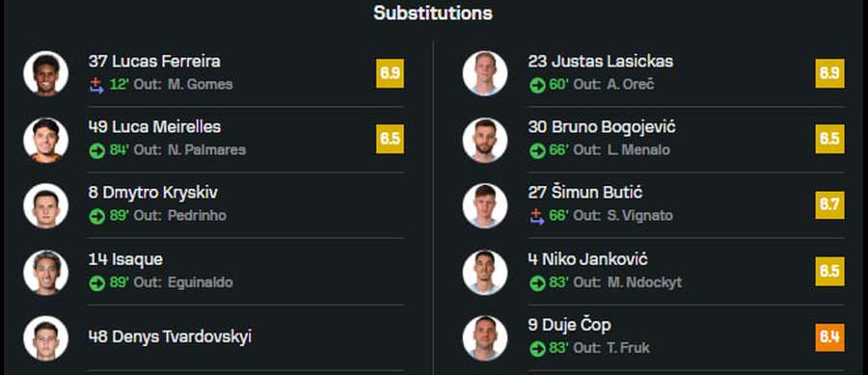Click green arrow icon for Justas Lasickas

537,85
